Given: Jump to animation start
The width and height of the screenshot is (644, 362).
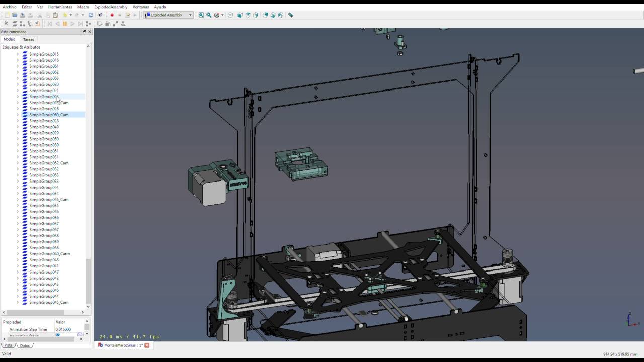Looking at the screenshot, I should tap(49, 24).
